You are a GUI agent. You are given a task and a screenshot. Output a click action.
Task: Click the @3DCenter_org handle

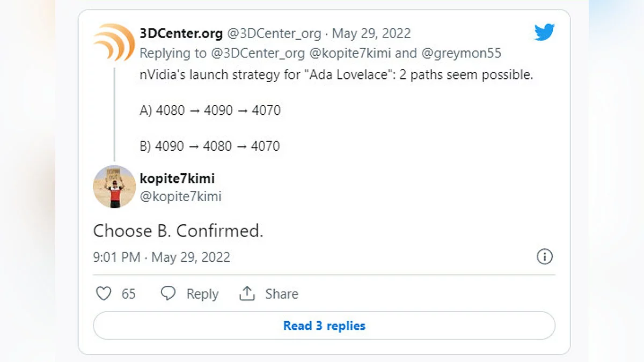click(274, 33)
